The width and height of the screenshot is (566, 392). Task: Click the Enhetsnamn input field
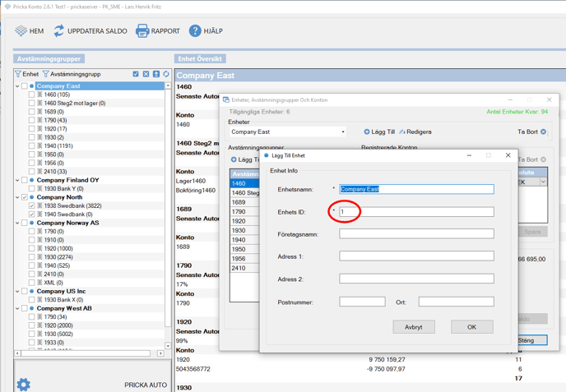416,189
